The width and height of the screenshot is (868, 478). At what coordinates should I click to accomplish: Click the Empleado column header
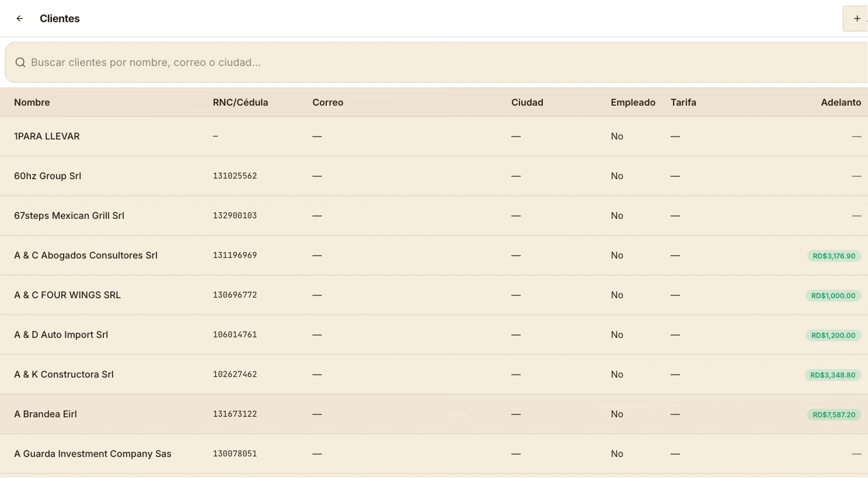[x=633, y=102]
